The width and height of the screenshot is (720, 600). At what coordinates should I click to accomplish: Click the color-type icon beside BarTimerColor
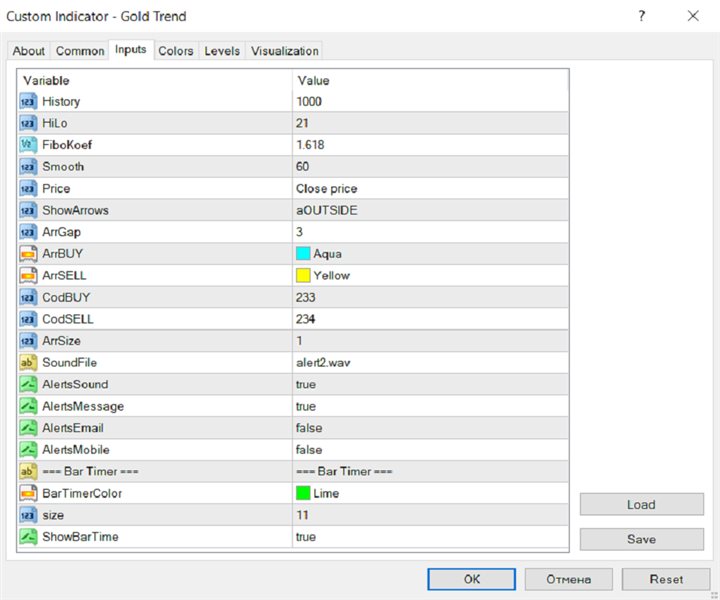click(x=28, y=493)
